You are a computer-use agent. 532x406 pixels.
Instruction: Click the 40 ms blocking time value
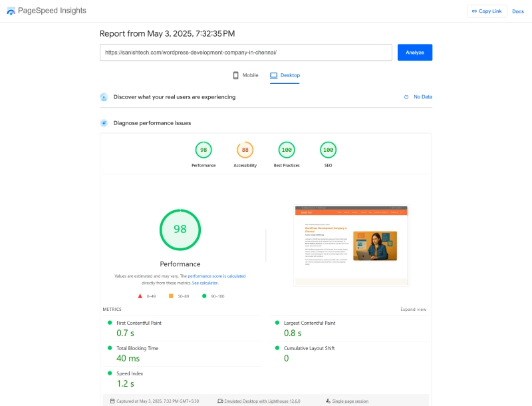[128, 358]
